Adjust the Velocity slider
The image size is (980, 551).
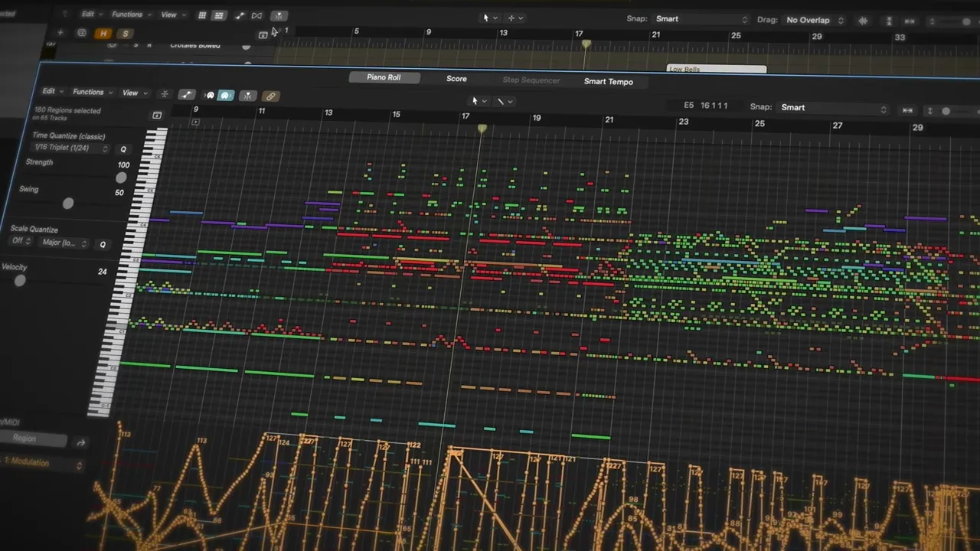tap(19, 280)
